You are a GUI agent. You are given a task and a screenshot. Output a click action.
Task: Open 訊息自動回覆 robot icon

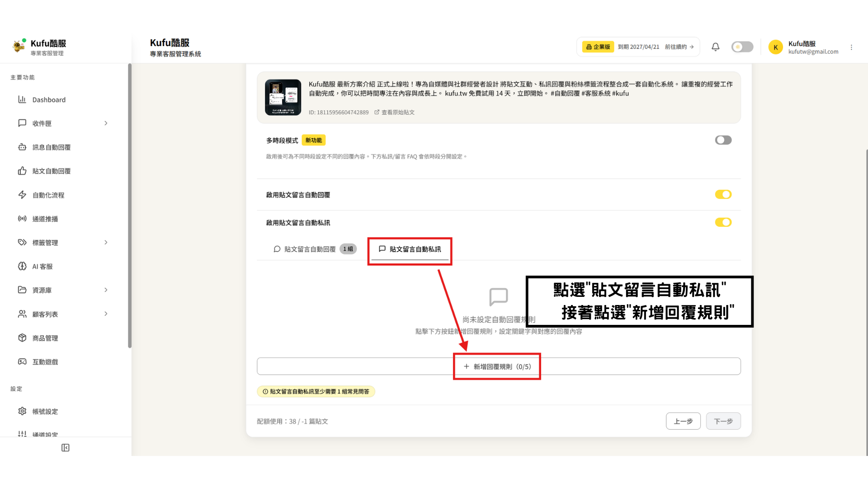pyautogui.click(x=22, y=147)
